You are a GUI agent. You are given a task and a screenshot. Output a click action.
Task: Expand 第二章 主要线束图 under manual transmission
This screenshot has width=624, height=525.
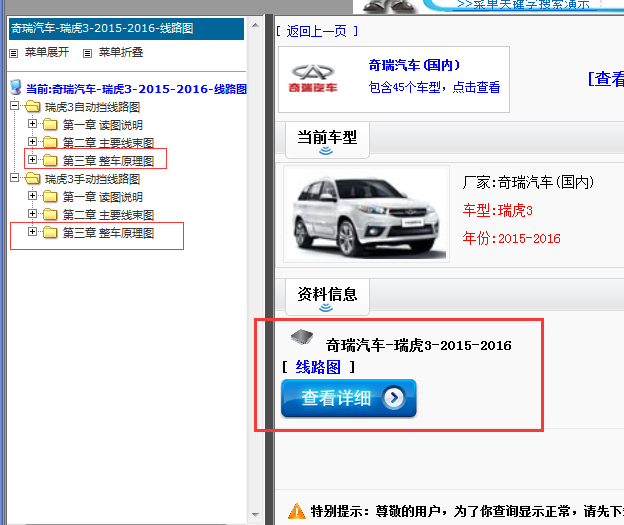(x=33, y=214)
